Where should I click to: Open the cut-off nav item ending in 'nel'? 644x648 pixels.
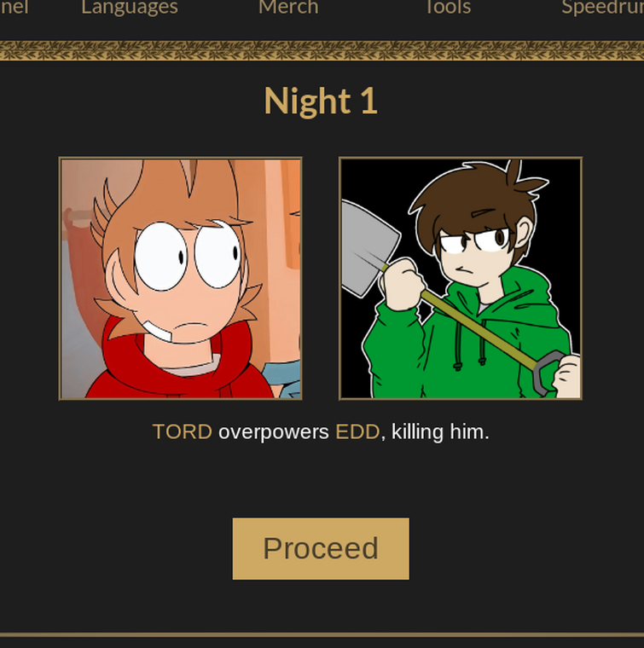click(x=14, y=7)
